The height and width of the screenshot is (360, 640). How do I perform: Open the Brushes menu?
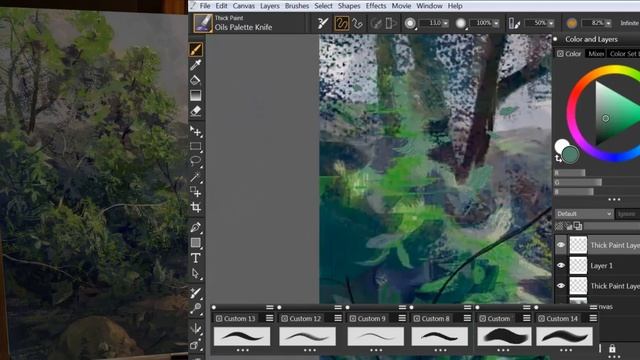297,6
